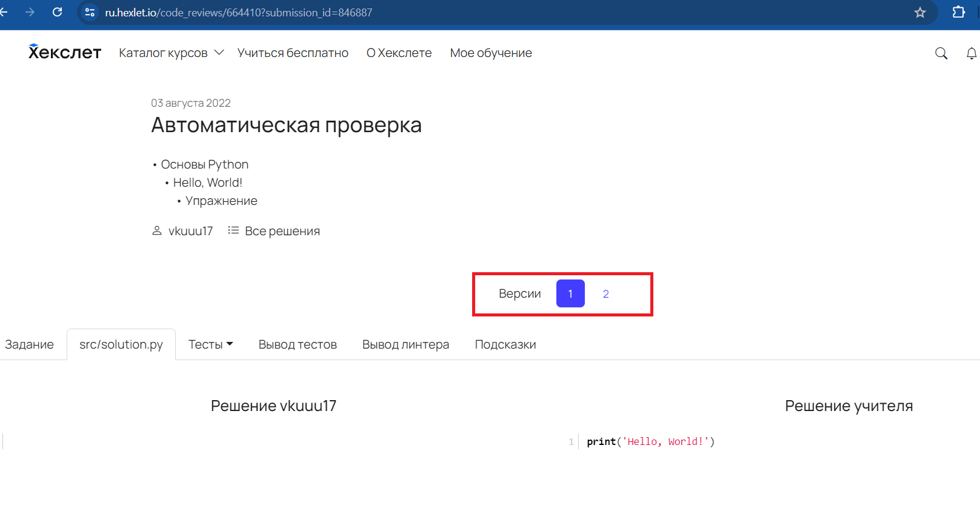Open the Тесты dropdown tab
The image size is (980, 505).
210,344
